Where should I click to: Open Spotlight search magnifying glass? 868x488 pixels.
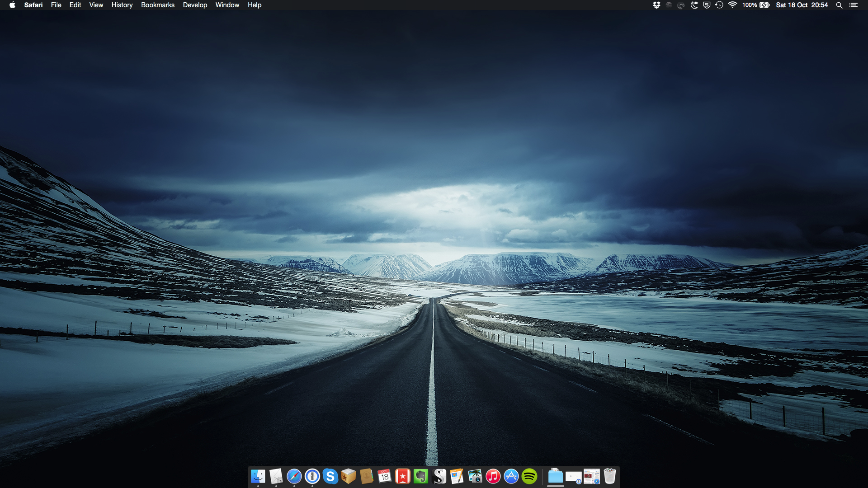[839, 5]
